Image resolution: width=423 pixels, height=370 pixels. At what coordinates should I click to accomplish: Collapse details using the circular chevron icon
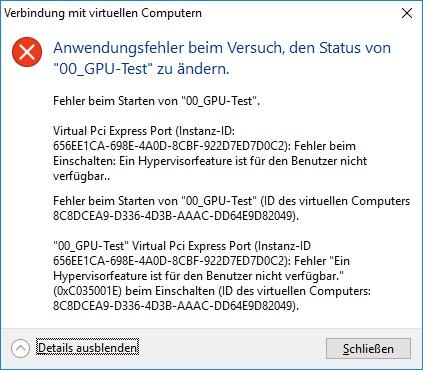click(x=21, y=348)
